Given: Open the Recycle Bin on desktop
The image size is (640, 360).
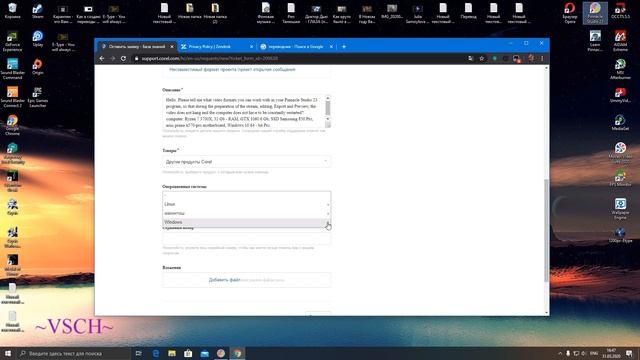Looking at the screenshot, I should point(12,11).
